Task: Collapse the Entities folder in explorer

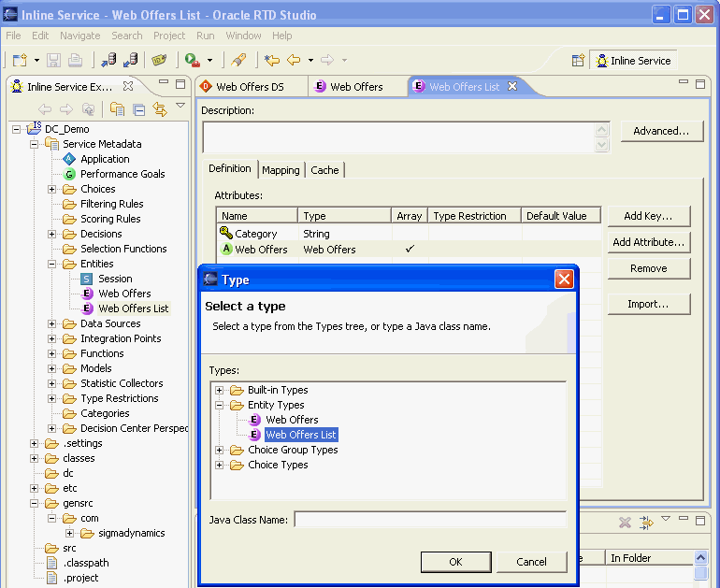Action: [51, 264]
